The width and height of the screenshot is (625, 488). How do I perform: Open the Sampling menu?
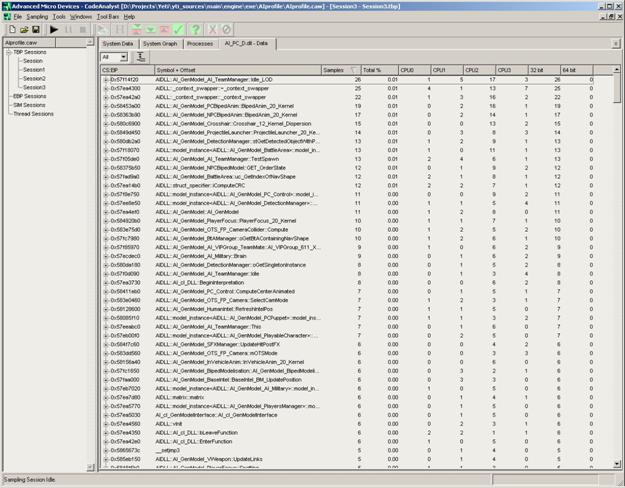(x=38, y=17)
